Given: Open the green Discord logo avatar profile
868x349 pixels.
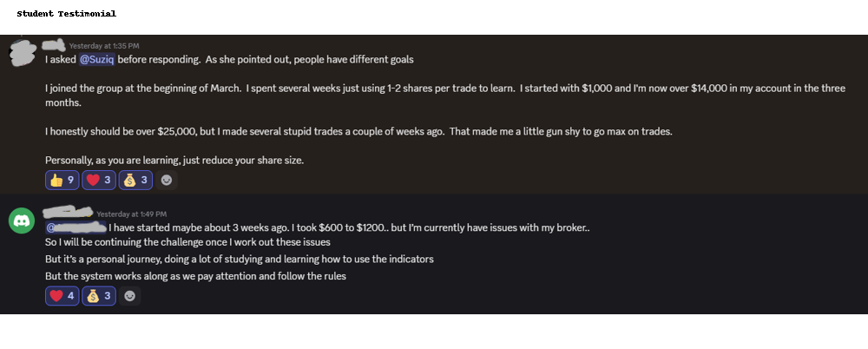Looking at the screenshot, I should click(22, 221).
